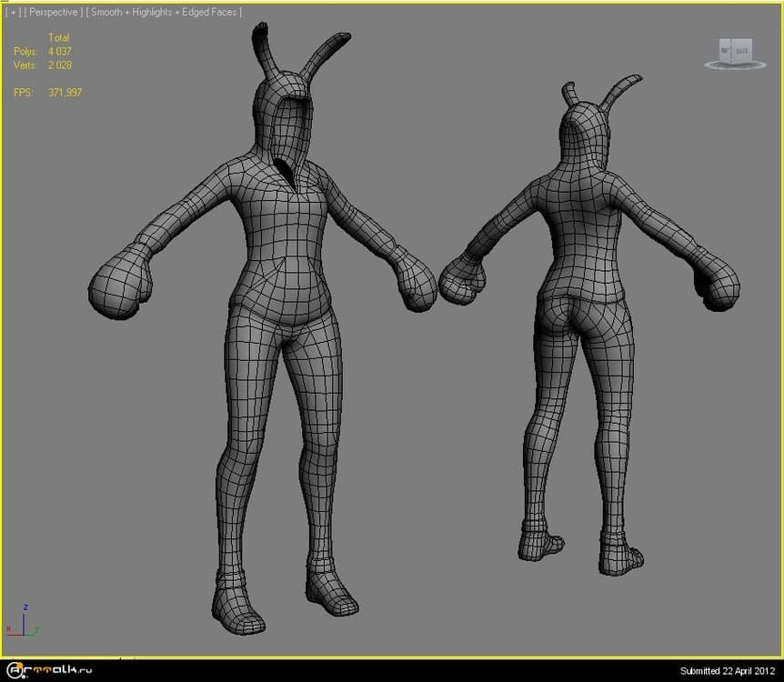The image size is (784, 682).
Task: Open the Smooth + Highlights + Edged Faces shading menu
Action: point(164,12)
